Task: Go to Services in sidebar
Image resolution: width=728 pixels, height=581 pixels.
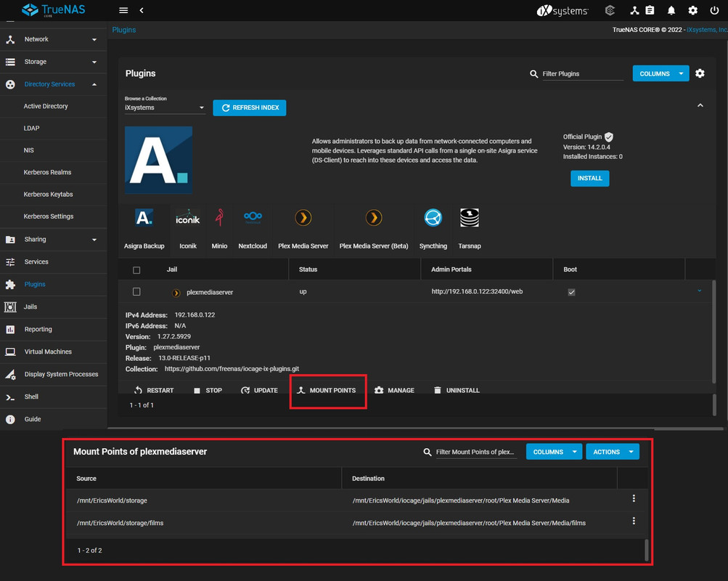Action: tap(54, 262)
